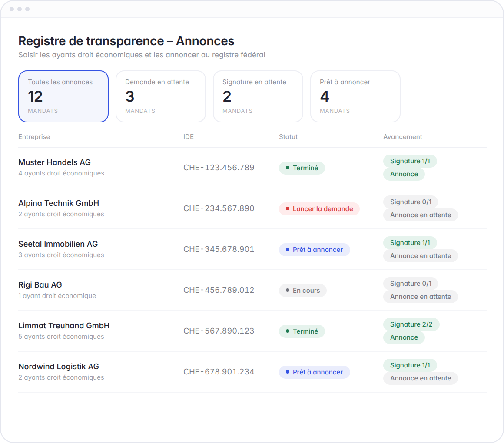Click IDE number CHE-678.901.234
504x443 pixels.
tap(219, 372)
